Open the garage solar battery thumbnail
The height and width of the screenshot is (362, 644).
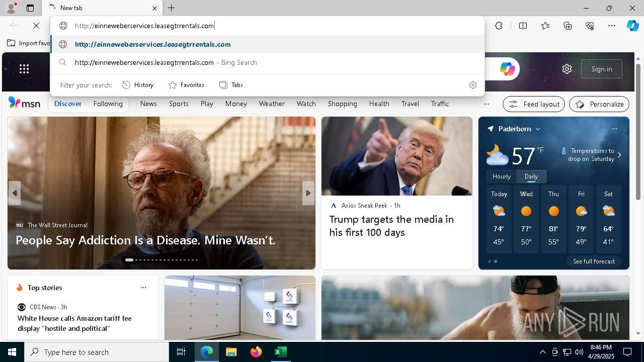pyautogui.click(x=240, y=308)
